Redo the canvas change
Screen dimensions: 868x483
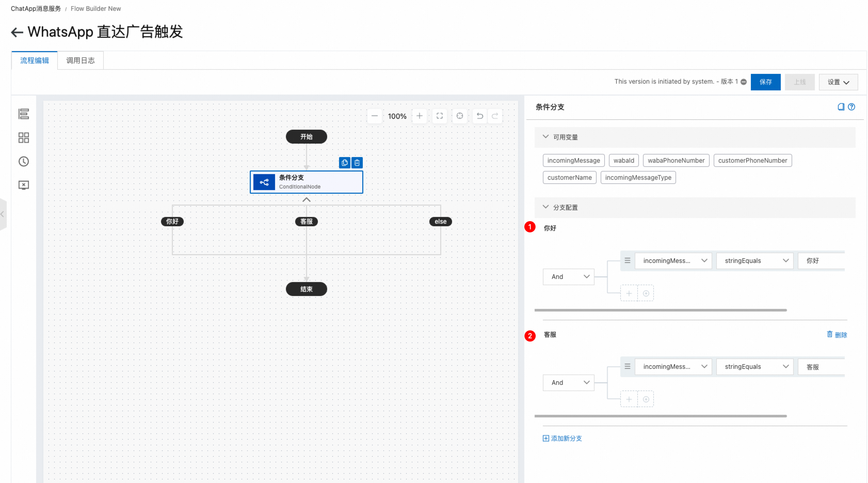pos(495,116)
